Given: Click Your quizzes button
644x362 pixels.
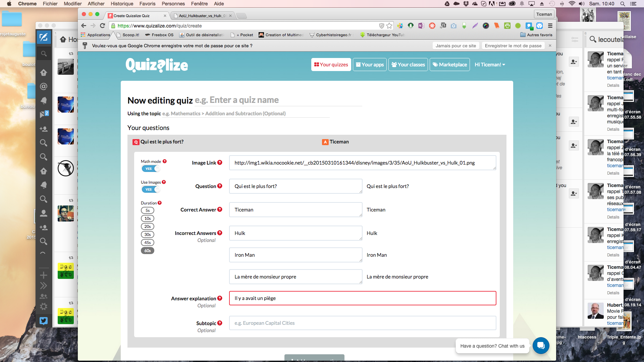Looking at the screenshot, I should [x=331, y=65].
